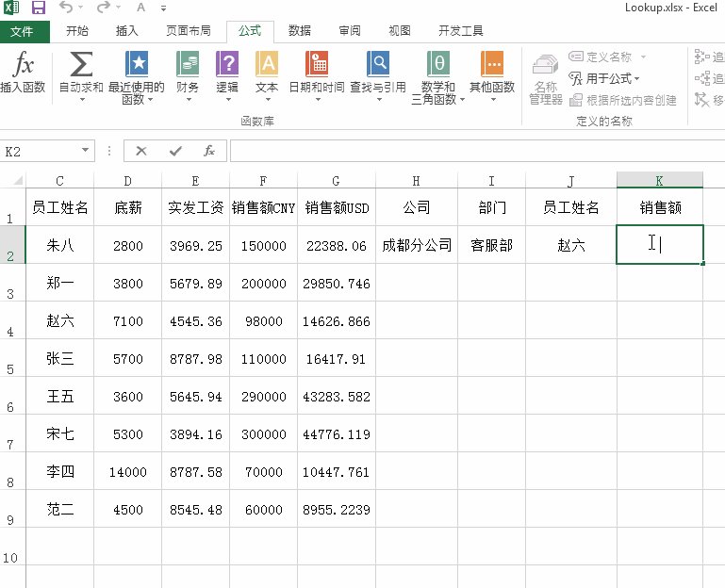
Task: Switch to the Page Layout (页面布局) tab
Action: coord(189,31)
